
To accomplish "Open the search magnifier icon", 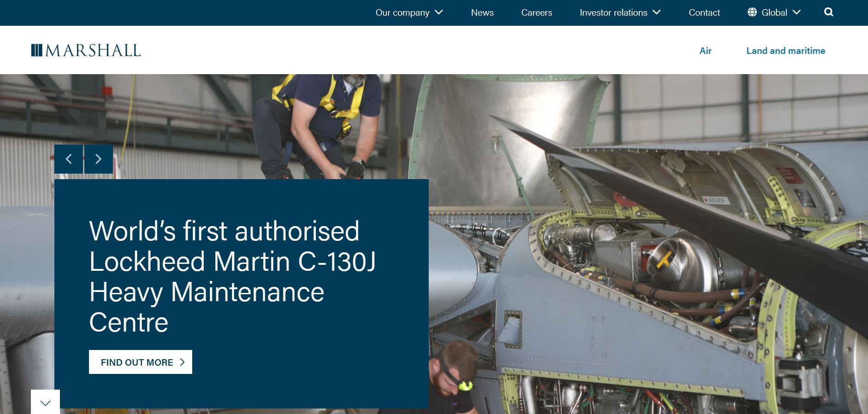I will [828, 12].
